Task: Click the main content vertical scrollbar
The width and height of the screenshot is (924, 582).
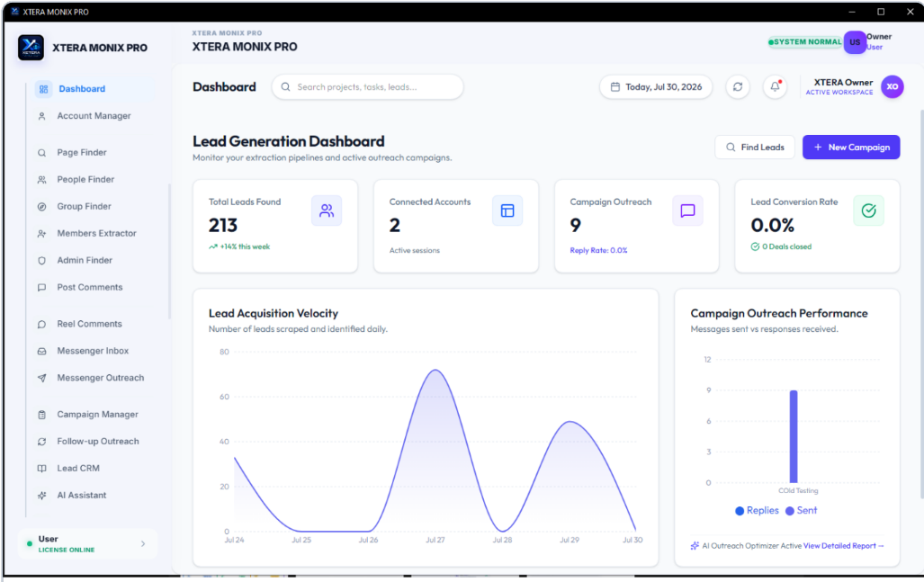Action: [x=921, y=303]
